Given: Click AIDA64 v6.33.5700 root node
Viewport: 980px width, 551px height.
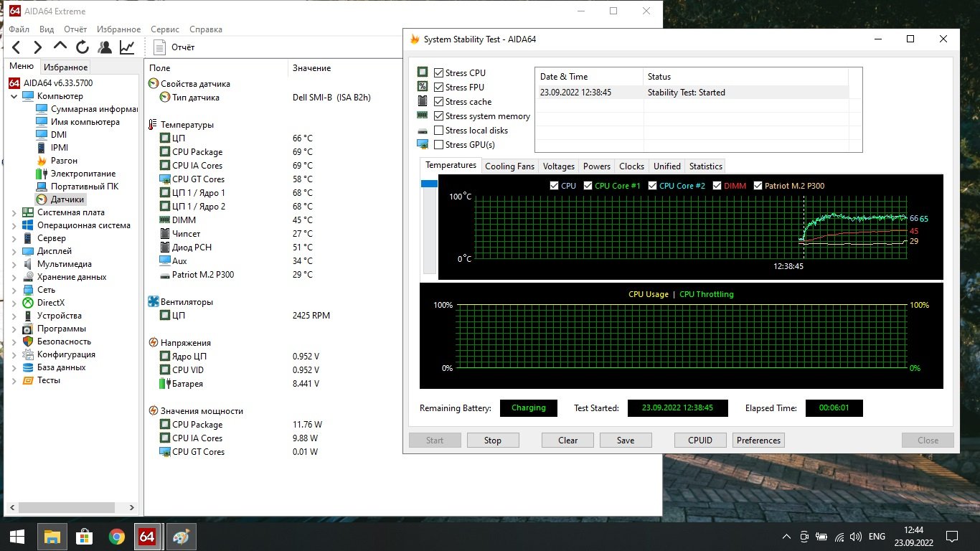Looking at the screenshot, I should (x=51, y=83).
